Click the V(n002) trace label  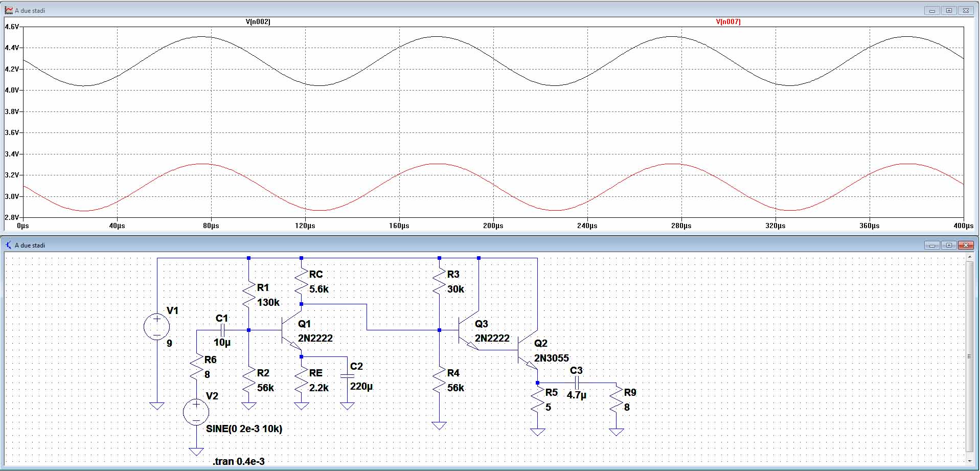(258, 21)
